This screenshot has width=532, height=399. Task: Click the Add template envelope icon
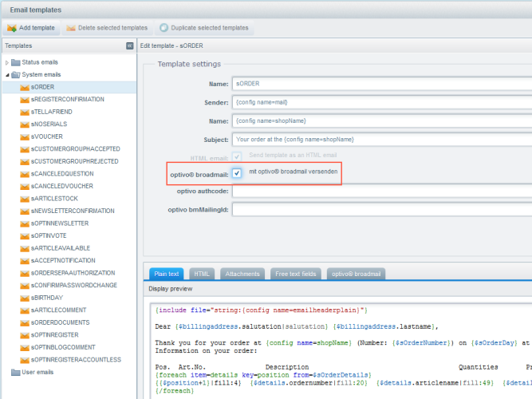click(x=12, y=28)
